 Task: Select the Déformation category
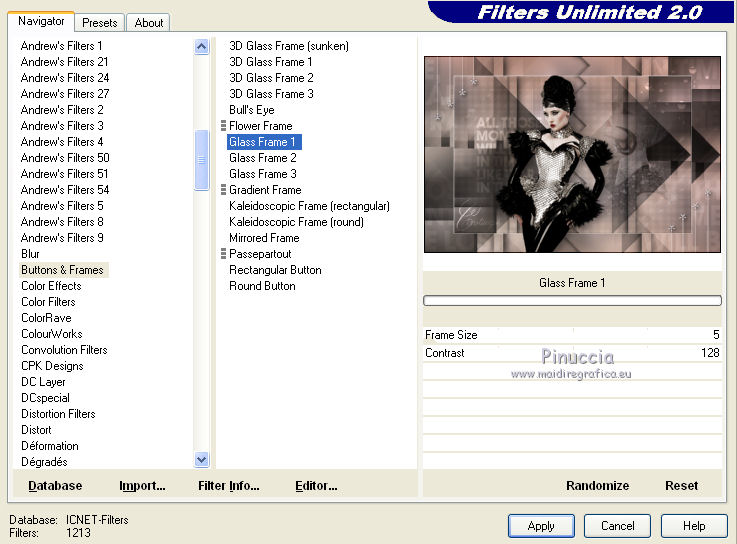50,445
